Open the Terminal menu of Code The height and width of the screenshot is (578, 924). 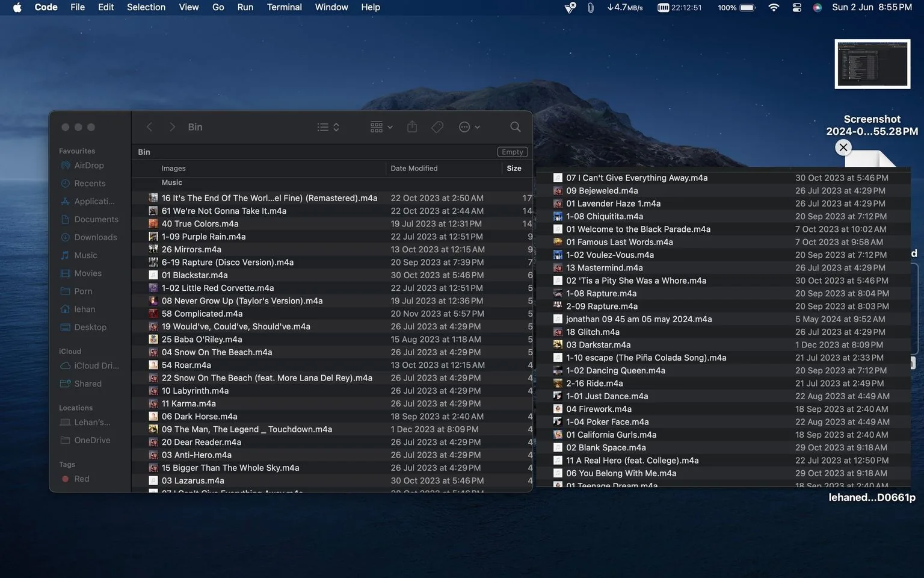coord(284,7)
